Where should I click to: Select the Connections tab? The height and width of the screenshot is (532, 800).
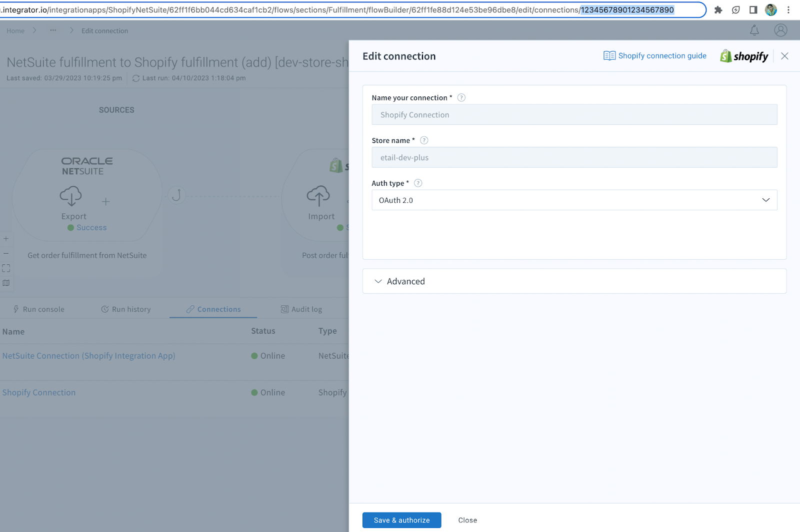tap(213, 309)
